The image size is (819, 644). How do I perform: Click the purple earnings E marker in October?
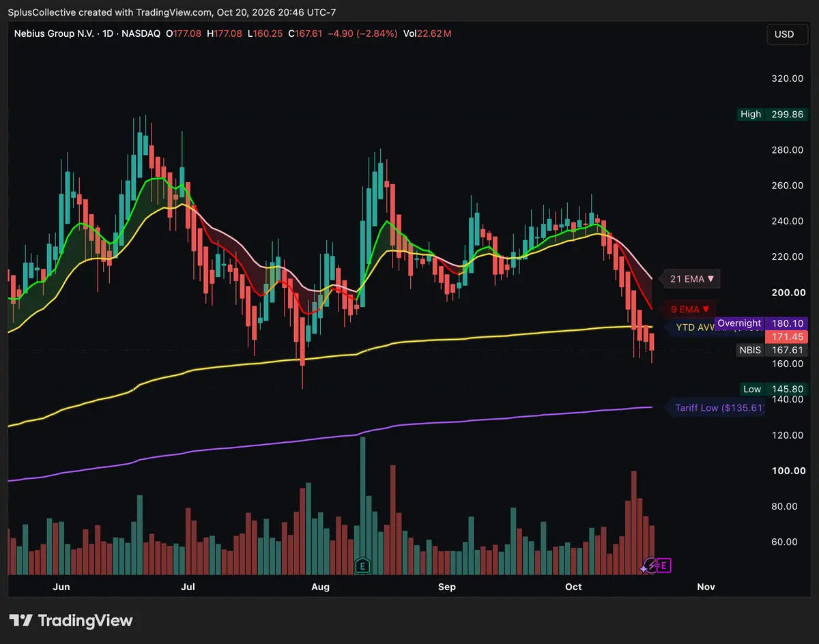click(x=664, y=565)
